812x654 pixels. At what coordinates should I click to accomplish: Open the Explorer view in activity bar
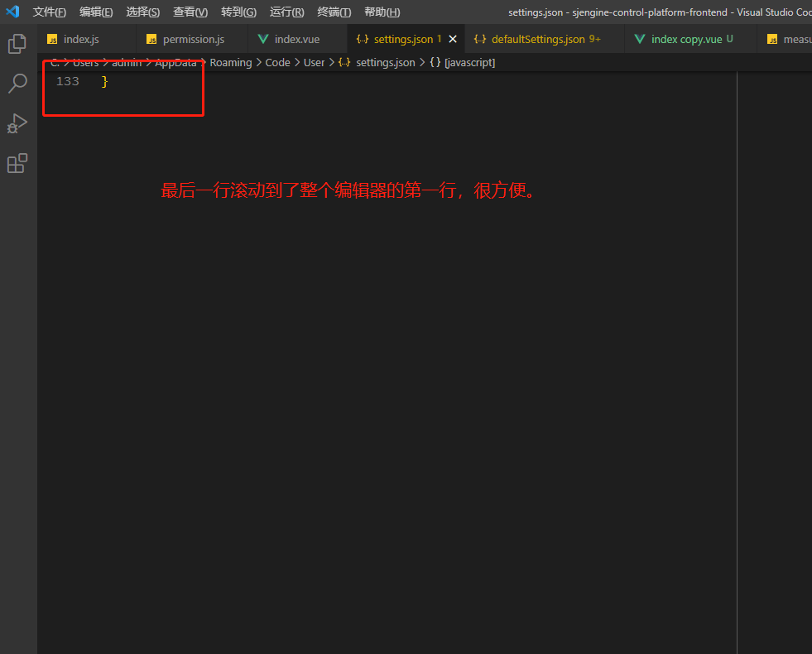pos(17,44)
